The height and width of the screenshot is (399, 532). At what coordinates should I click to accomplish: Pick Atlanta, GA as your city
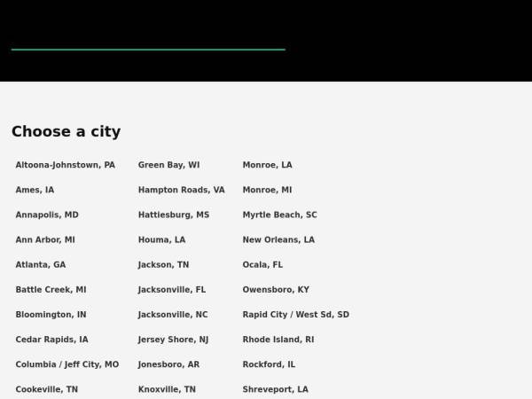point(41,265)
